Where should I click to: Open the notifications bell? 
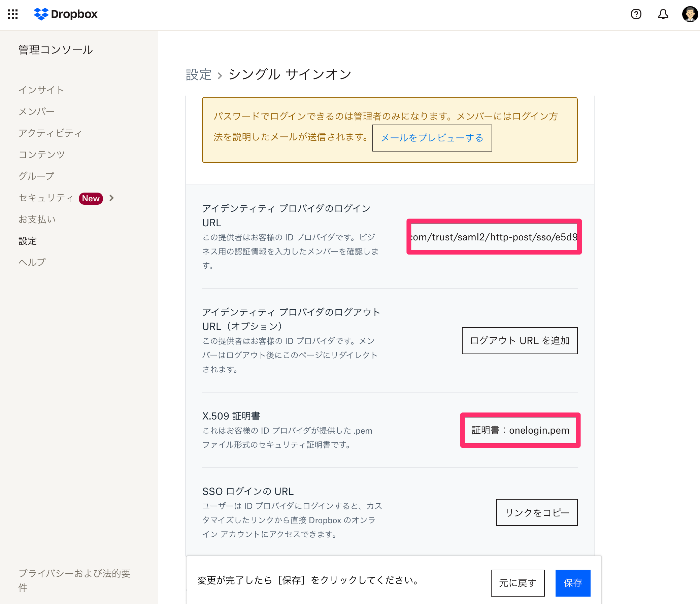tap(663, 14)
